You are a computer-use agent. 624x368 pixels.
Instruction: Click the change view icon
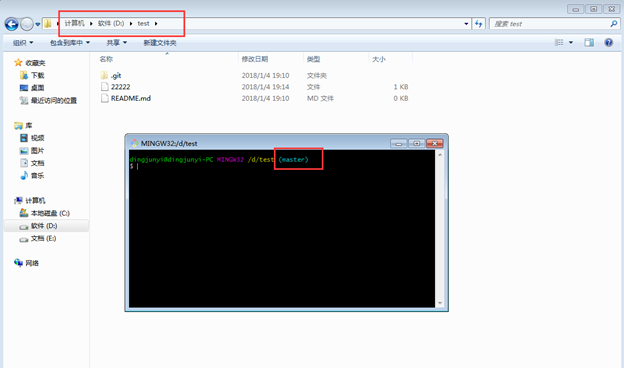(x=559, y=42)
